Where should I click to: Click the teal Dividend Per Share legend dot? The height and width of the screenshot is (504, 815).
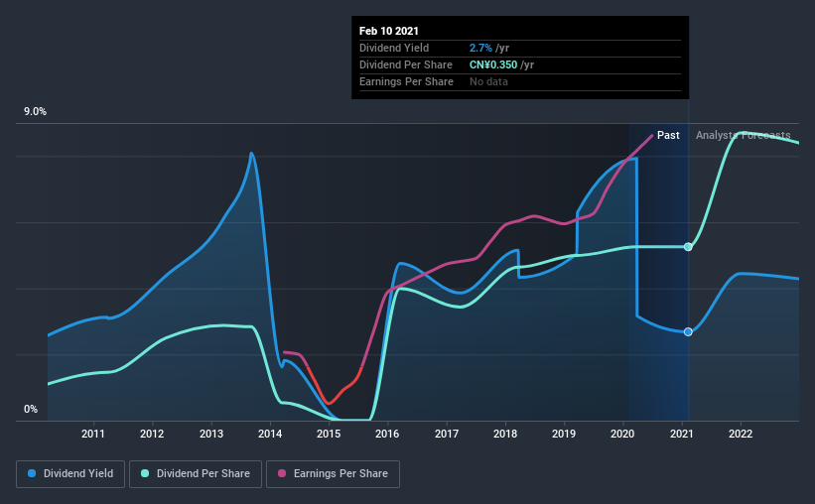(145, 473)
